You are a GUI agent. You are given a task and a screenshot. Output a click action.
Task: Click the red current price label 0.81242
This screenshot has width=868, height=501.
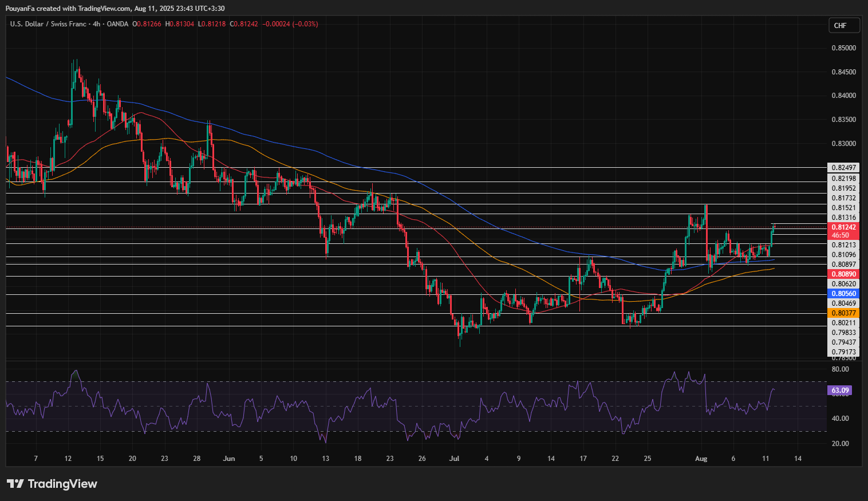point(843,227)
